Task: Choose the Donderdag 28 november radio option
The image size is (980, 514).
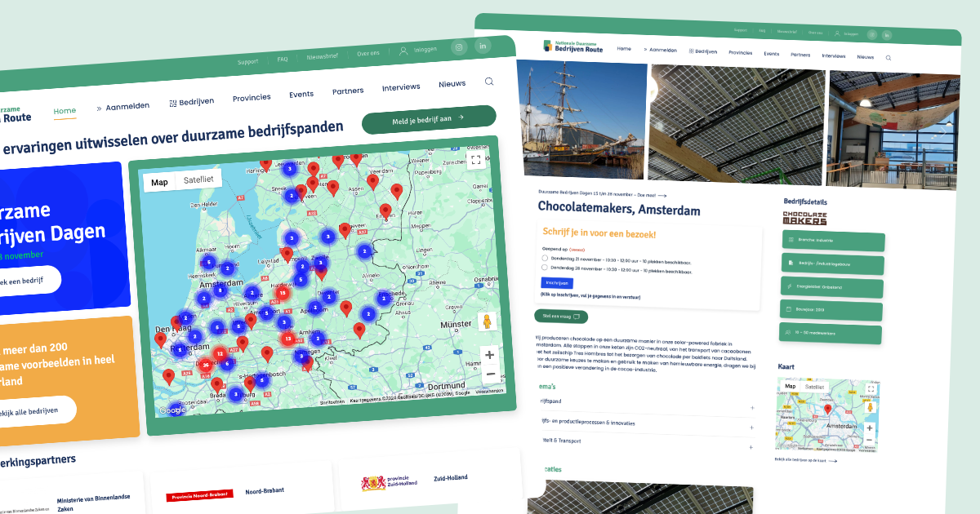Action: pyautogui.click(x=545, y=267)
